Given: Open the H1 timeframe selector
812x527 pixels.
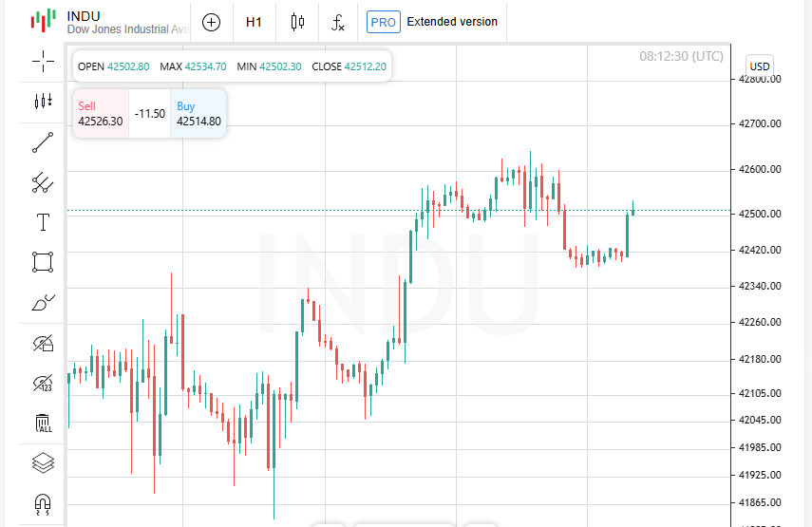Looking at the screenshot, I should click(254, 22).
